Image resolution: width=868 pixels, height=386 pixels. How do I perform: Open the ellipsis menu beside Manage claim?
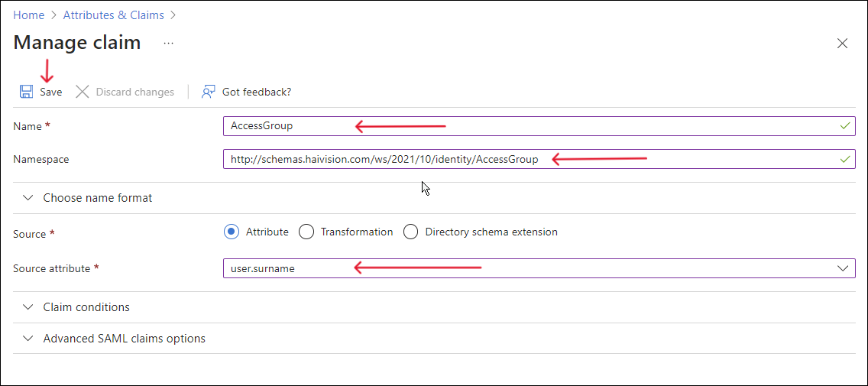click(169, 44)
